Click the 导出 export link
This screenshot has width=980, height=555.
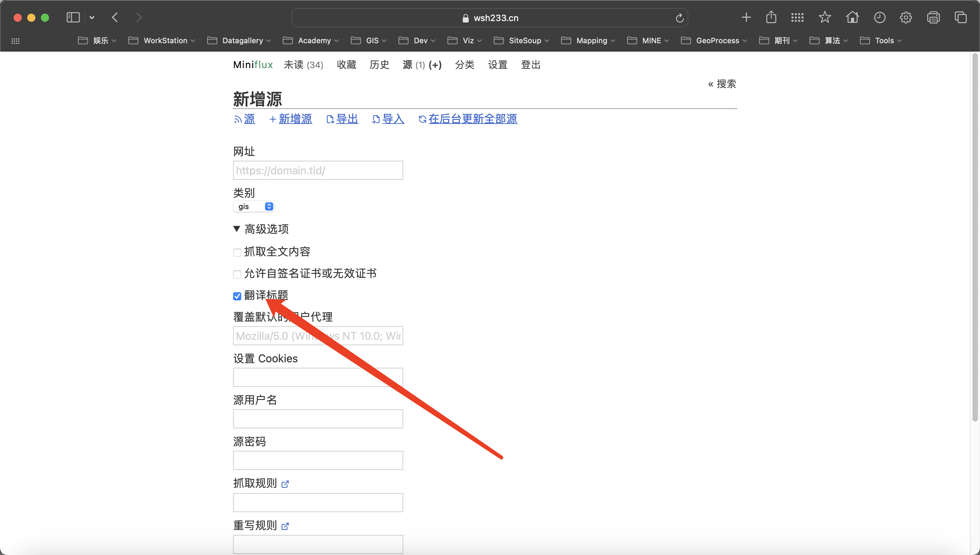tap(342, 119)
